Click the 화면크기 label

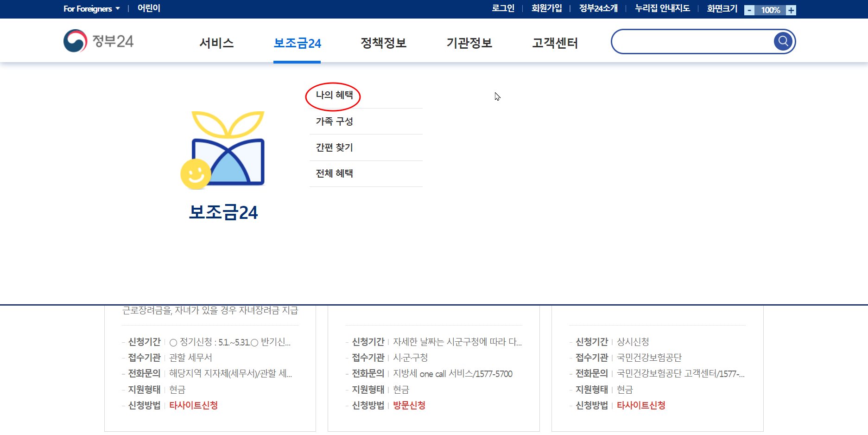tap(722, 8)
